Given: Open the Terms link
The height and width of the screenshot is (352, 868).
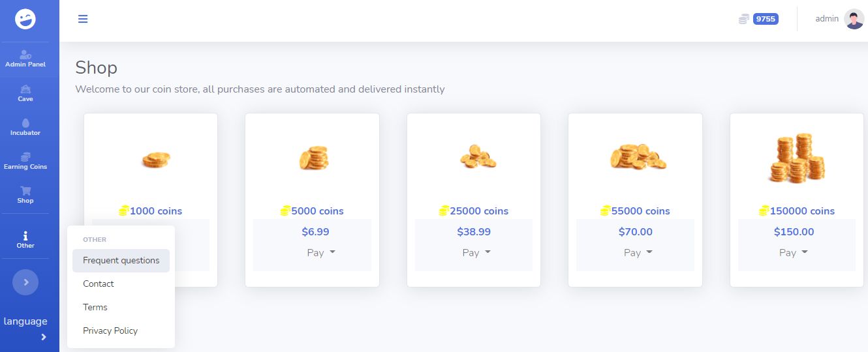Looking at the screenshot, I should pos(95,308).
